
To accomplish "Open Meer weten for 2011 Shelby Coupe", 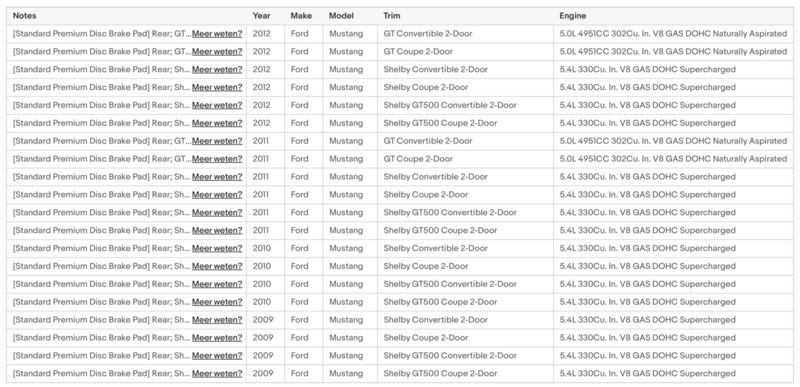I will tap(217, 194).
